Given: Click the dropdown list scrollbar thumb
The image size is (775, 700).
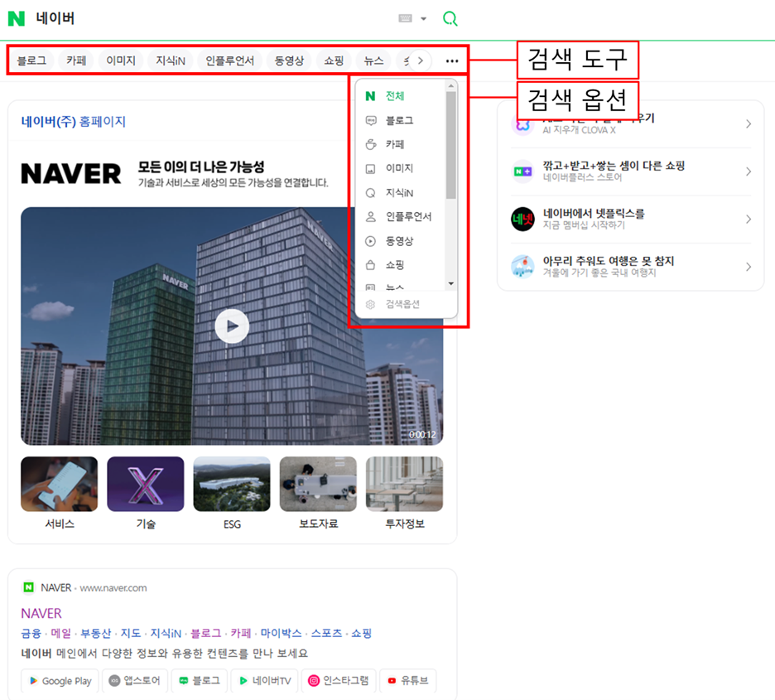Looking at the screenshot, I should (450, 145).
